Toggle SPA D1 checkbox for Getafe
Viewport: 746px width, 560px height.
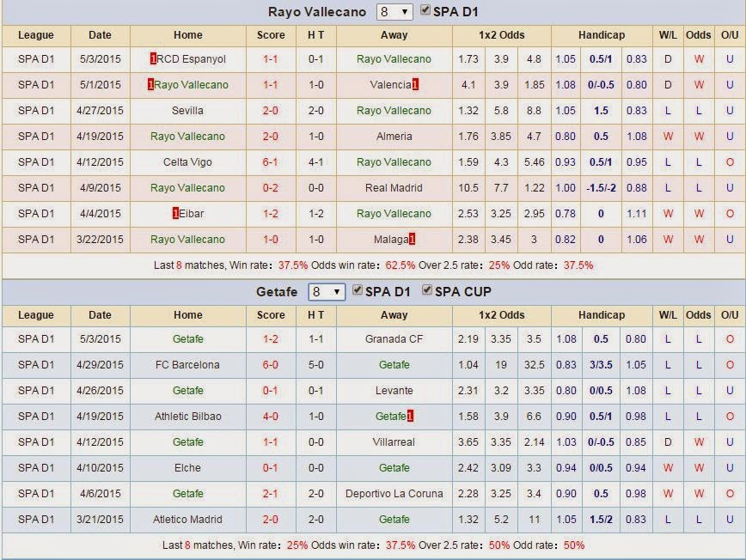pos(358,290)
